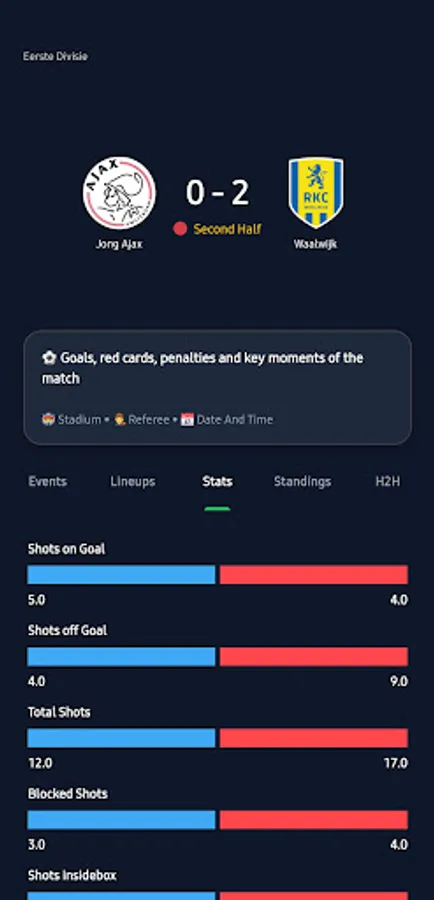Click the 0 - 2 match score
434x900 pixels.
tap(218, 192)
